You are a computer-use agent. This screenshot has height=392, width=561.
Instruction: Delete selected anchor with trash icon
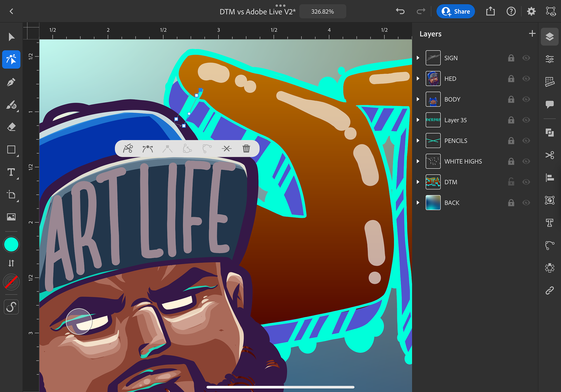(246, 148)
